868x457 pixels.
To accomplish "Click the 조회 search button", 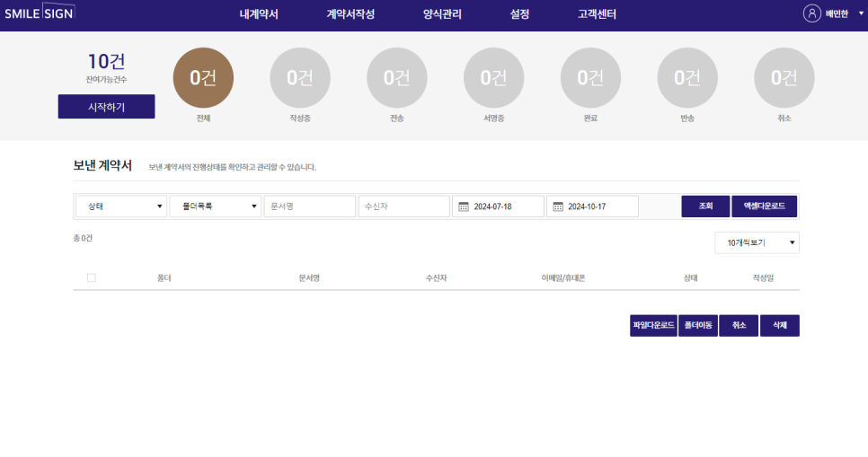I will pos(705,207).
